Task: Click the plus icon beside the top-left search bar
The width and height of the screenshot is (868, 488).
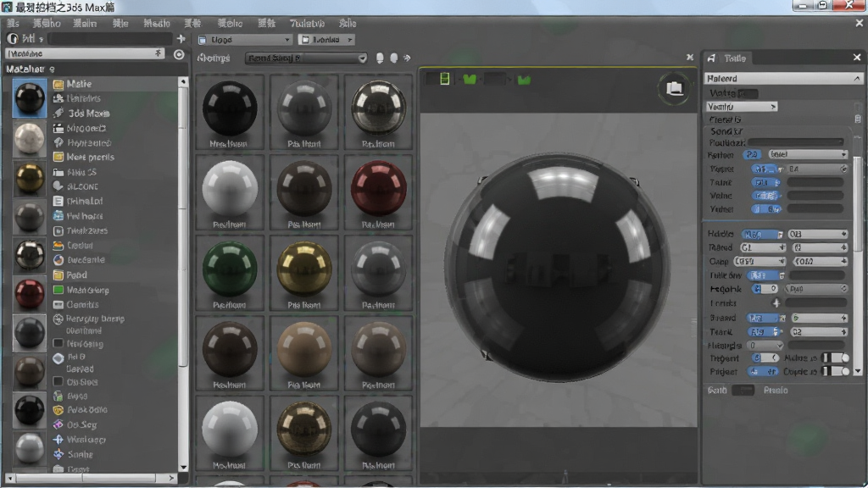Action: 181,39
